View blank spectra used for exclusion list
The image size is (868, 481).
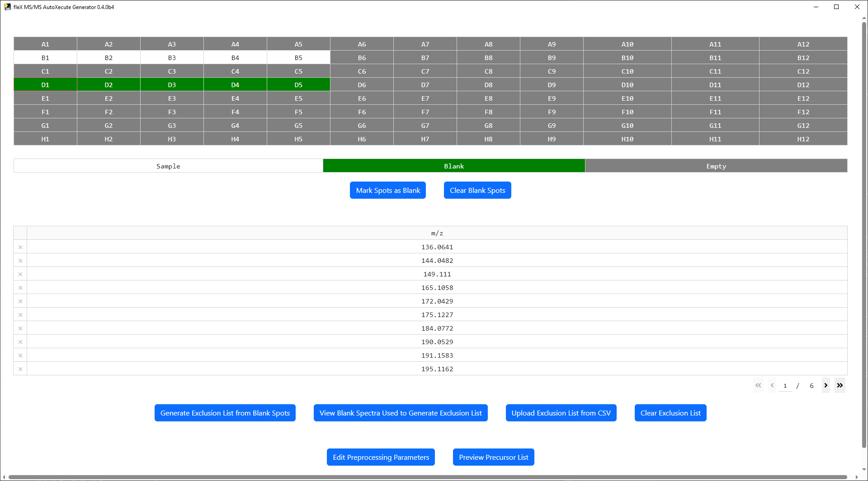coord(401,413)
